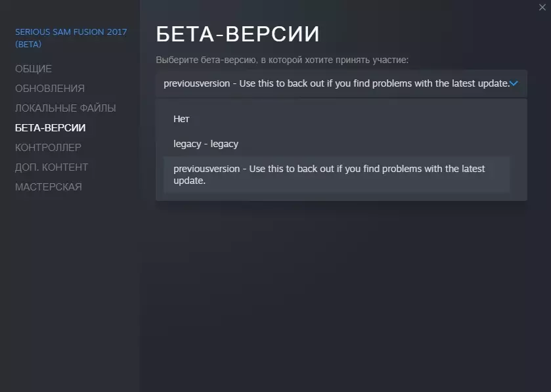Choose the "legacy - legacy" beta option

[206, 144]
